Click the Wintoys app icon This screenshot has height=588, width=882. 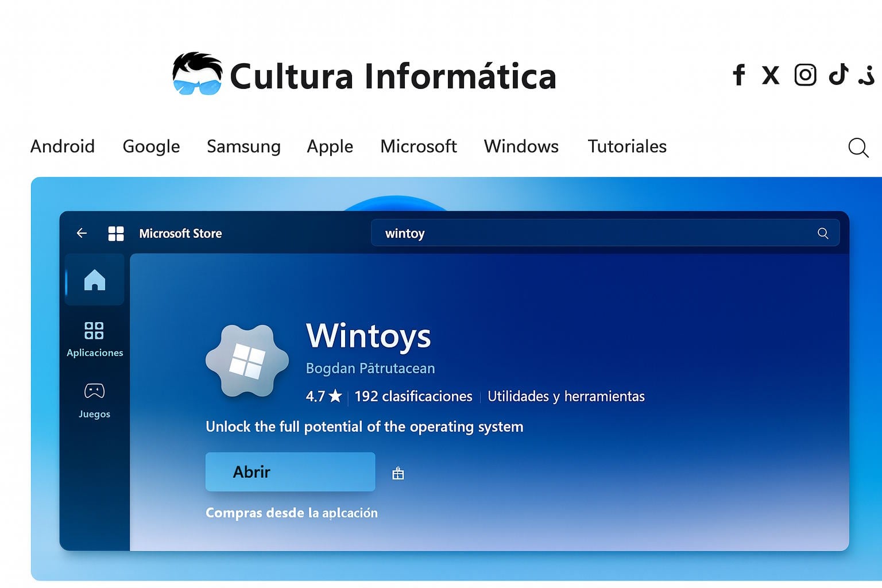(247, 362)
